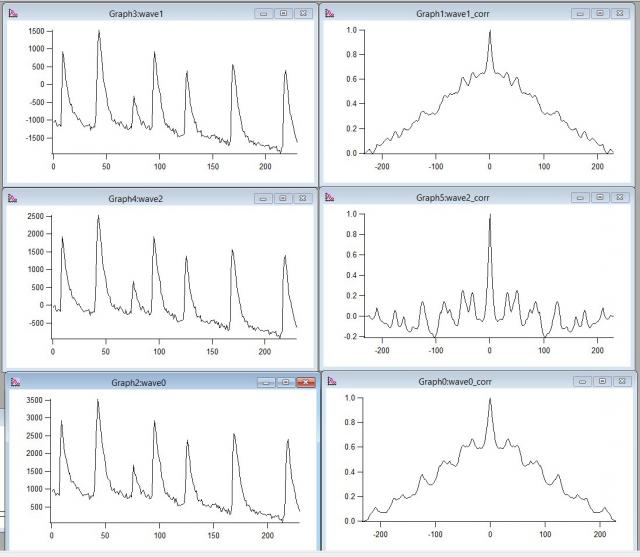
Task: Click the central peak in wave2_corr plot
Action: click(490, 218)
